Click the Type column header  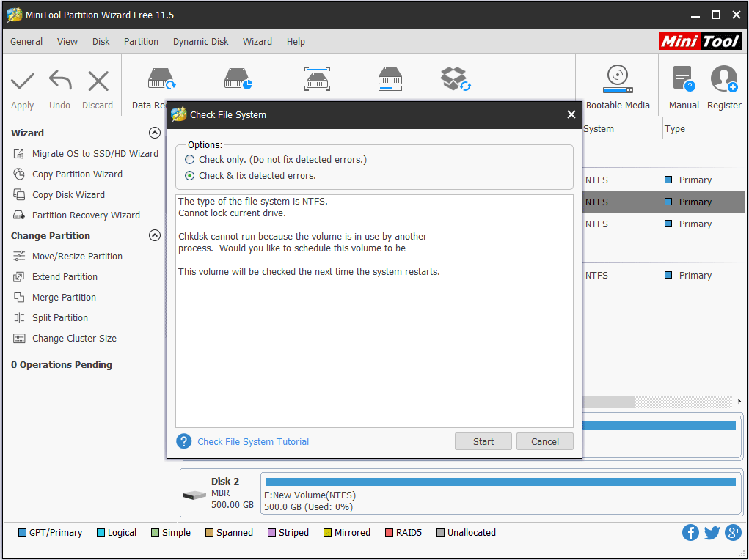click(674, 129)
